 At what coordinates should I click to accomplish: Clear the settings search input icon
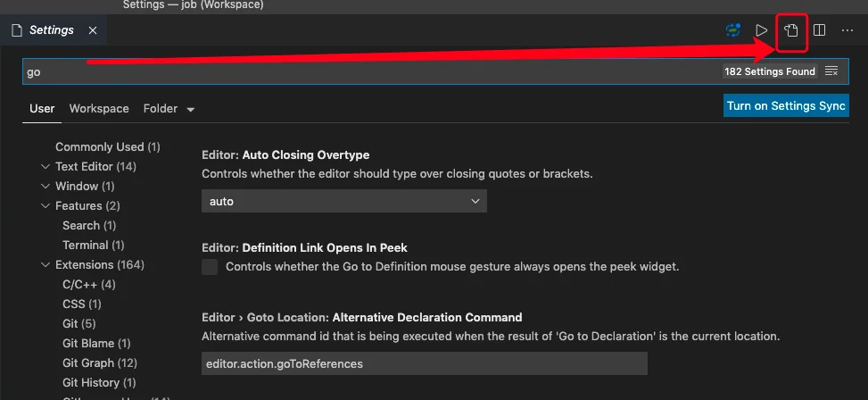[831, 71]
